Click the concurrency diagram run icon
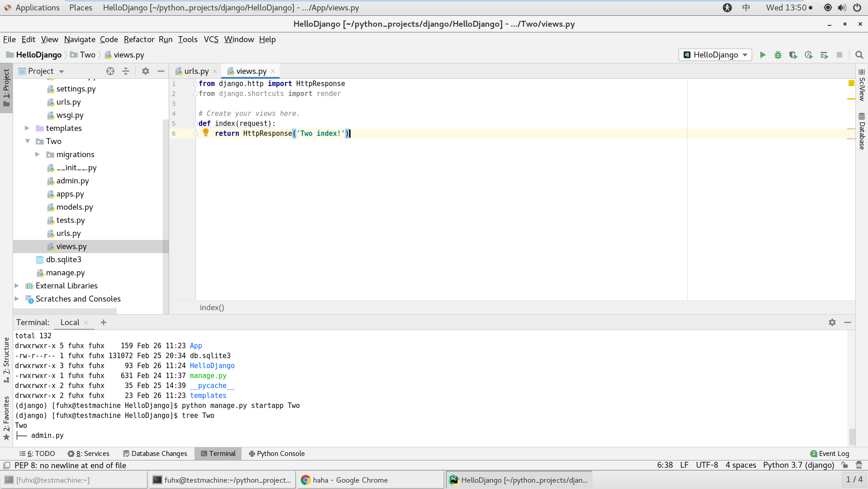Screen dimensions: 868x489 tap(824, 55)
